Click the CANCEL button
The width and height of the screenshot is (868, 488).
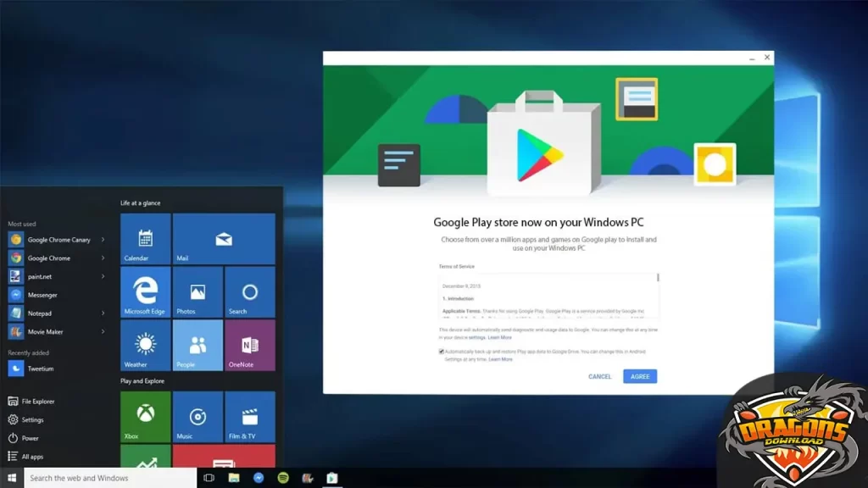click(599, 376)
